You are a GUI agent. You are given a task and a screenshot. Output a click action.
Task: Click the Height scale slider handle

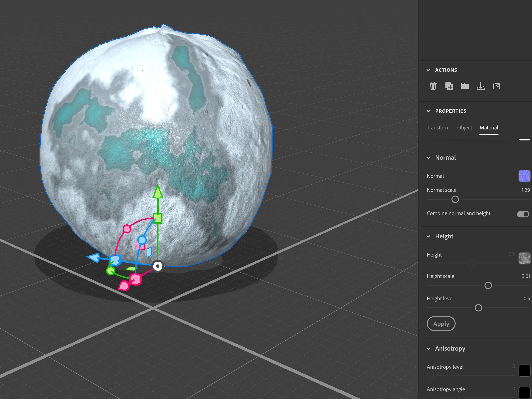pos(488,285)
